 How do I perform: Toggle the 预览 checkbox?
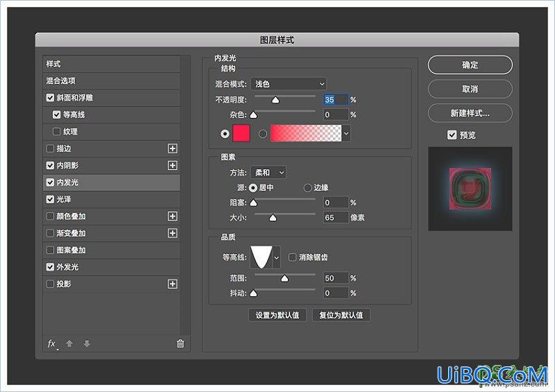(x=452, y=135)
